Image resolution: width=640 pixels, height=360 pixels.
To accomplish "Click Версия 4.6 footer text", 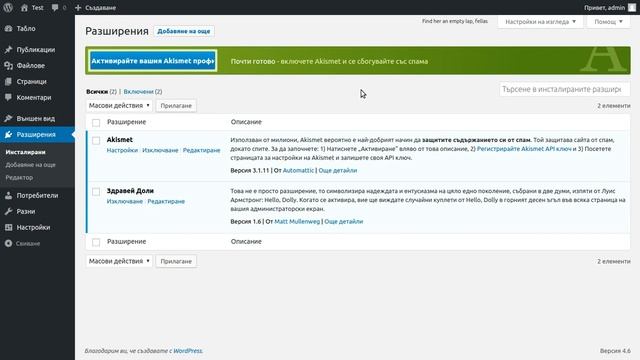I will (615, 351).
